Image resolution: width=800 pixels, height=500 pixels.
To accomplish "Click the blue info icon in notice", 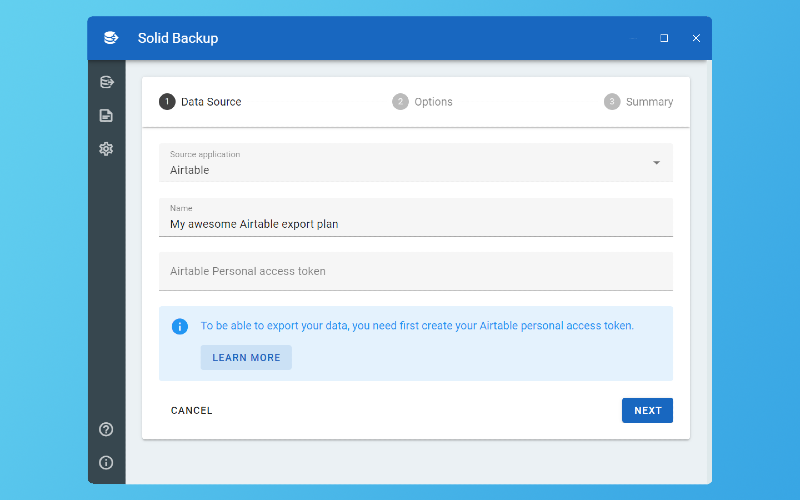I will pos(180,327).
